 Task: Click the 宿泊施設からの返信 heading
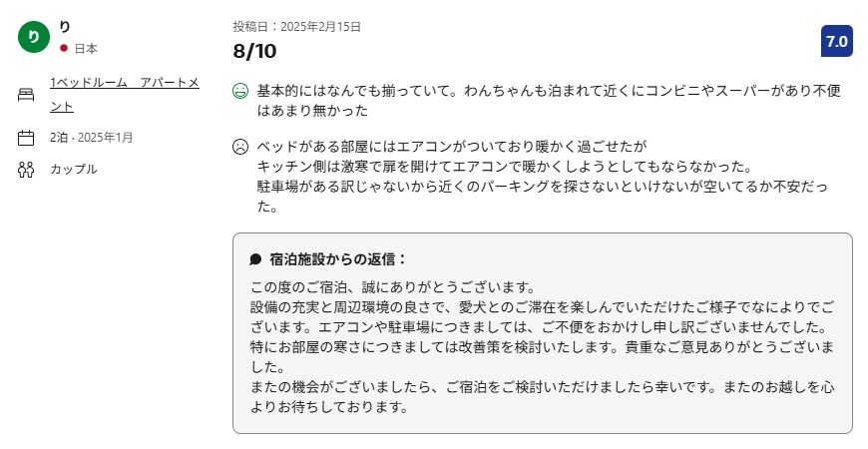coord(338,259)
